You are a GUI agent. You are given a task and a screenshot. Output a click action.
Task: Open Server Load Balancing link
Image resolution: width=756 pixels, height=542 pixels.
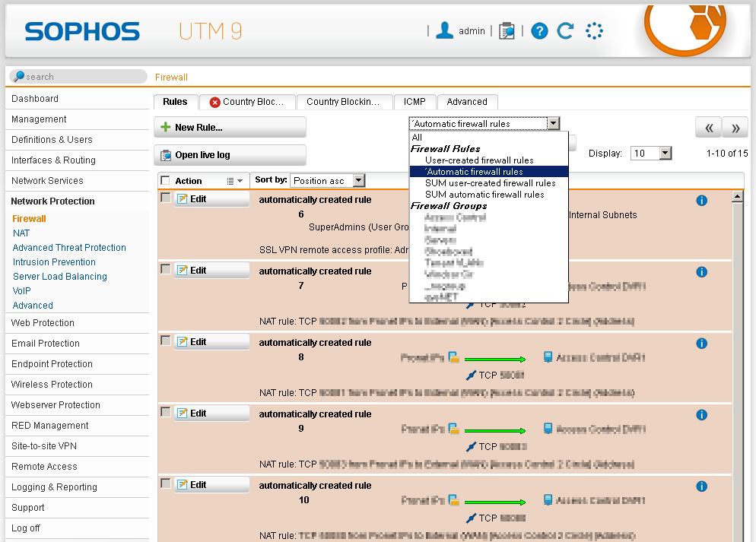click(60, 277)
